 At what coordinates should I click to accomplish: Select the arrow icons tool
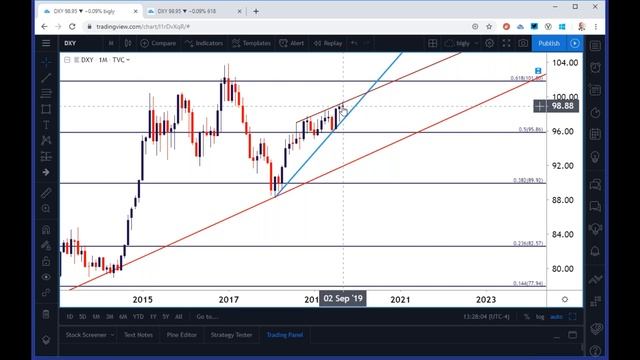46,172
